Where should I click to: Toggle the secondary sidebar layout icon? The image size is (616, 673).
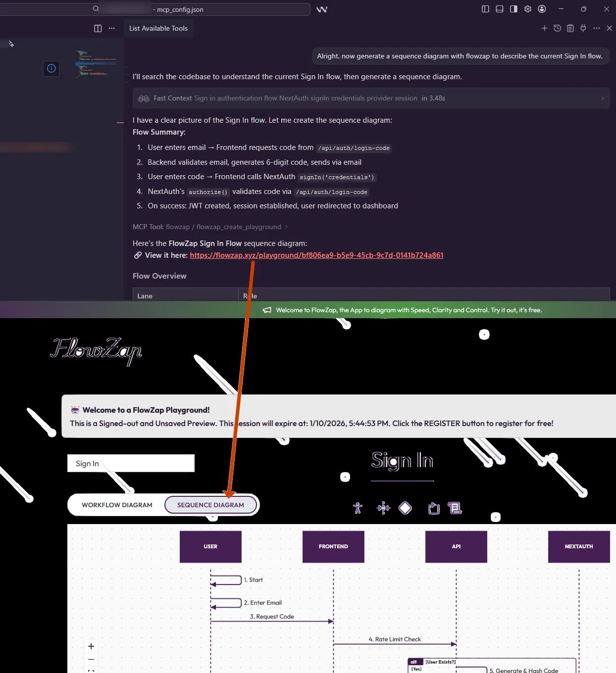513,9
